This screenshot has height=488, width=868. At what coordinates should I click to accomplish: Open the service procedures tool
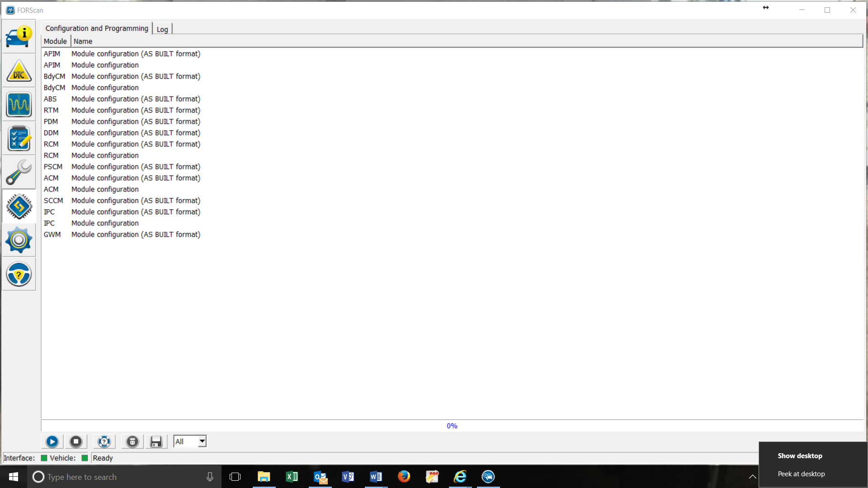pyautogui.click(x=19, y=172)
